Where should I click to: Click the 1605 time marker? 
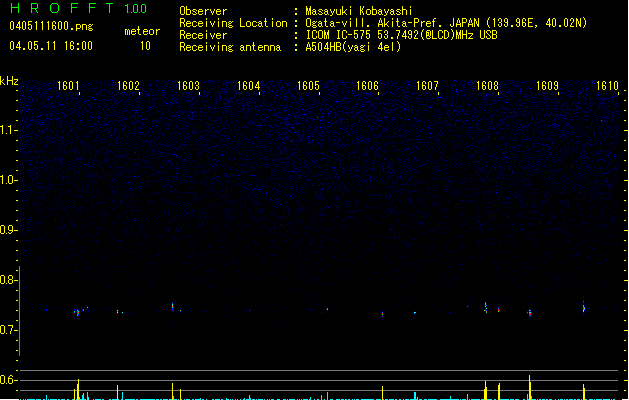tap(308, 86)
